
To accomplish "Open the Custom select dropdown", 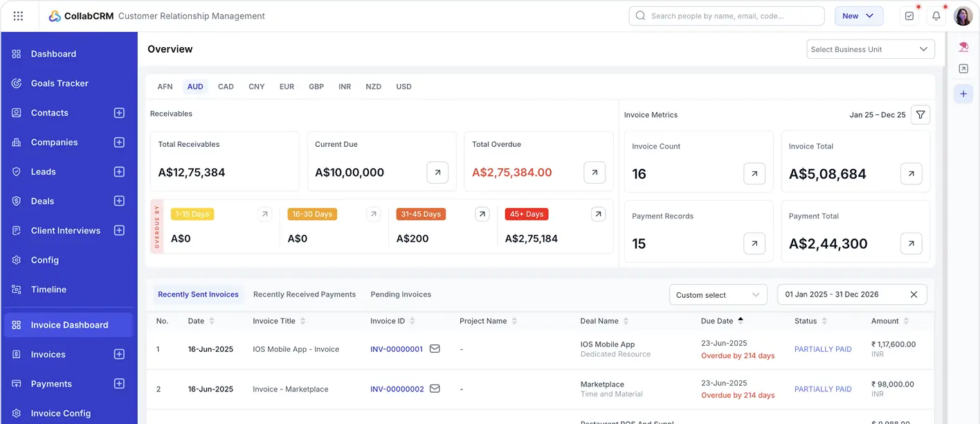I will (718, 294).
